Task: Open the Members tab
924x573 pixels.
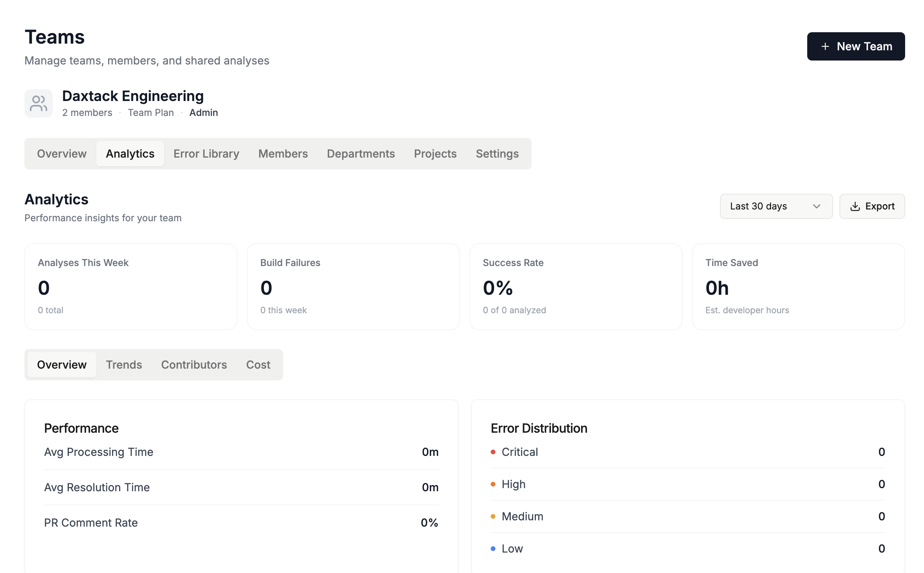Action: coord(283,154)
